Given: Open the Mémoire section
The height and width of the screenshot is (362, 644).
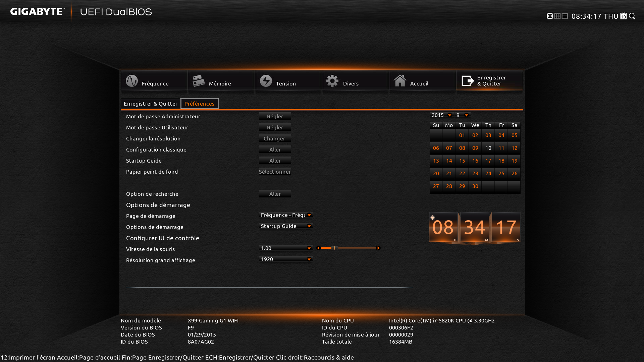Looking at the screenshot, I should [x=221, y=80].
